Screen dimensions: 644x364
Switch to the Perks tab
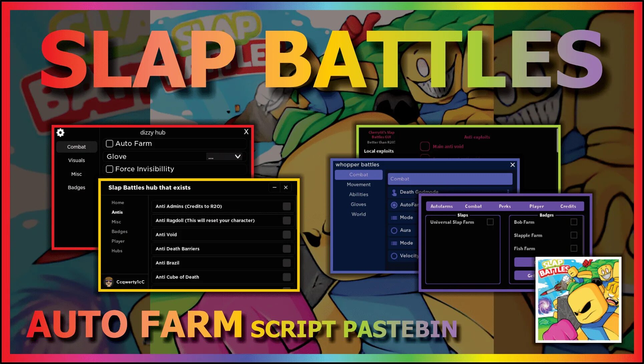pos(505,206)
